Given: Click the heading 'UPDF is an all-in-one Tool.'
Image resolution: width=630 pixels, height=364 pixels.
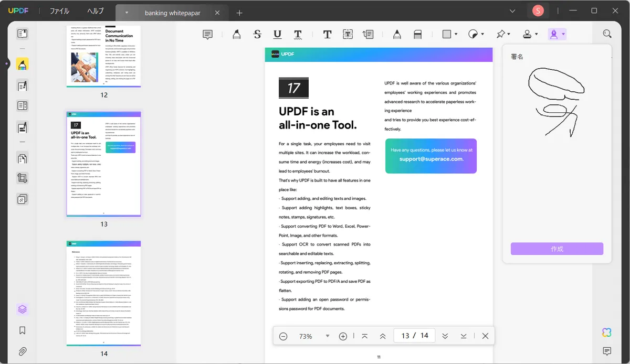Looking at the screenshot, I should point(318,119).
